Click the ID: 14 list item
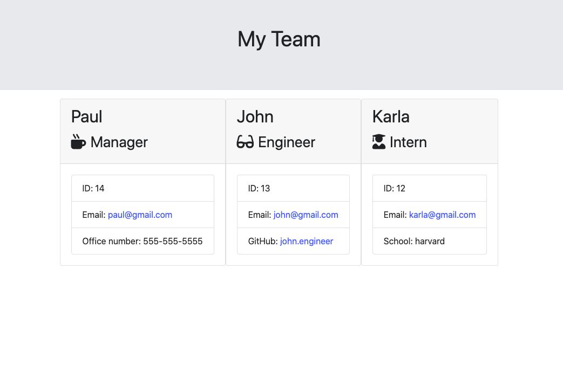 tap(143, 188)
